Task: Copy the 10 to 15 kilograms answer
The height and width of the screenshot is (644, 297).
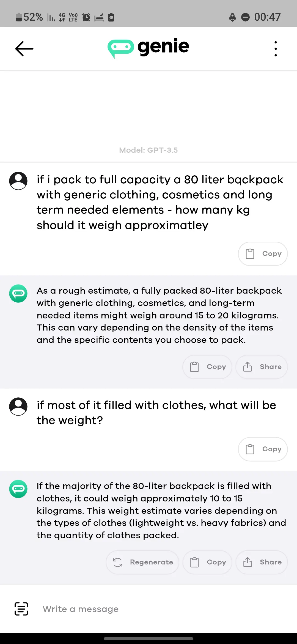Action: [x=207, y=562]
